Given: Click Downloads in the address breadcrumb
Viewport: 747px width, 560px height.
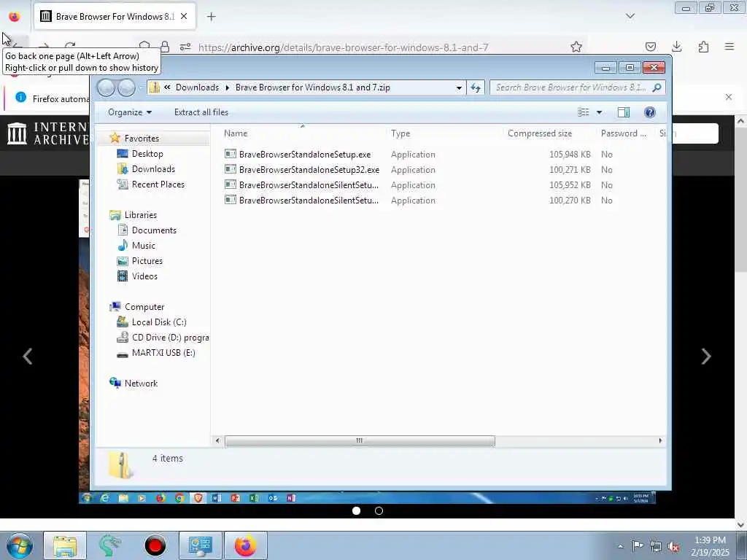Looking at the screenshot, I should 197,87.
